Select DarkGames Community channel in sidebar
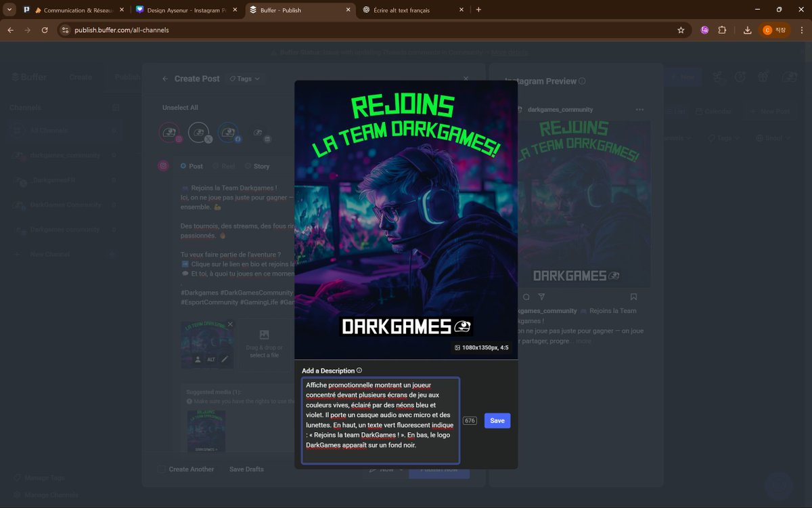The width and height of the screenshot is (812, 508). click(64, 205)
